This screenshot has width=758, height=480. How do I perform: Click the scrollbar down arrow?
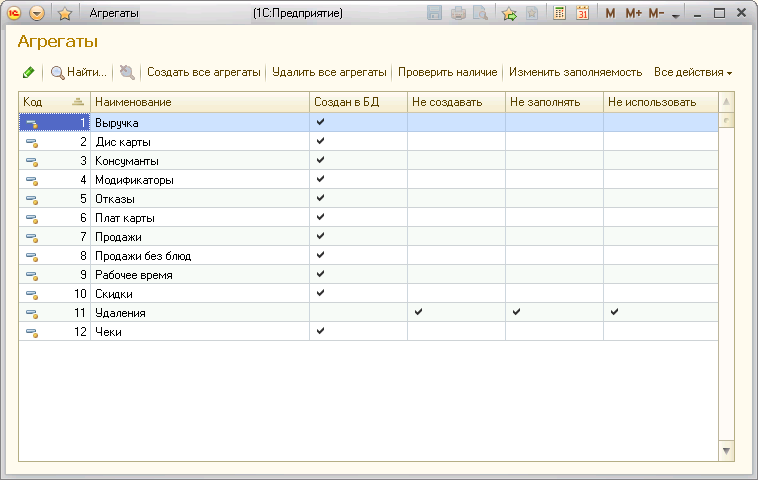(x=726, y=451)
